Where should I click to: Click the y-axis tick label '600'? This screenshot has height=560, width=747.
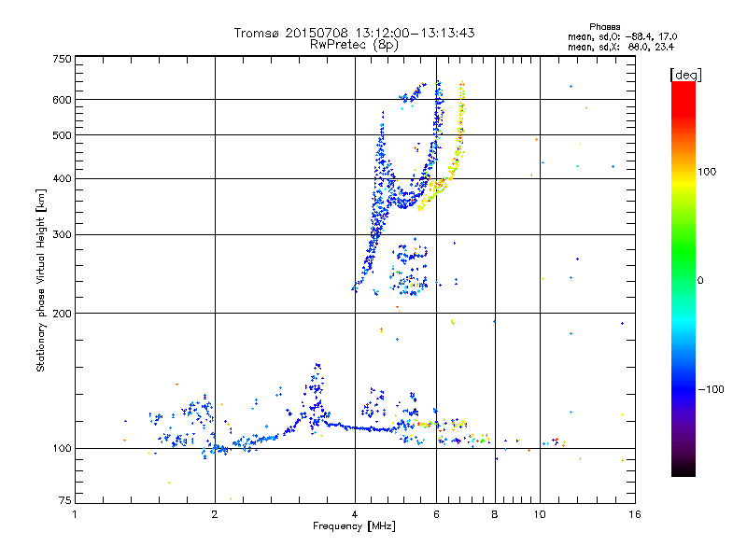[62, 100]
